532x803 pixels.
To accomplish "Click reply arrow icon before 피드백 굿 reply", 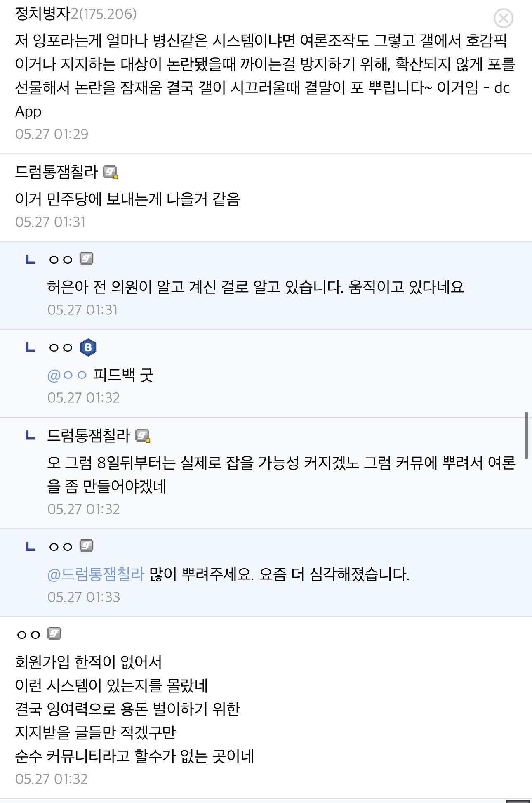I will click(31, 347).
